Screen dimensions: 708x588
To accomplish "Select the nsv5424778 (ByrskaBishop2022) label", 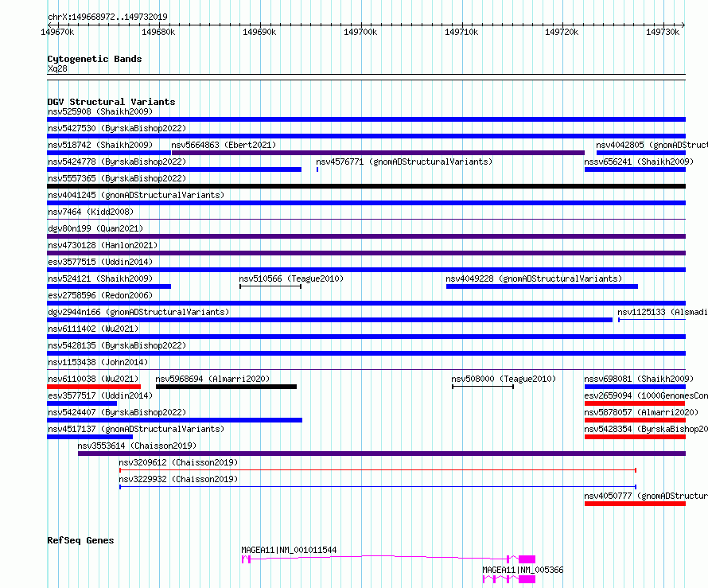I will tap(117, 162).
